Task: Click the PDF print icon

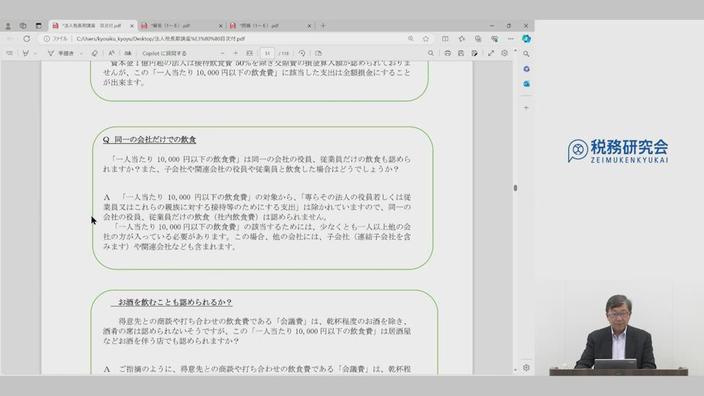Action: pyautogui.click(x=447, y=53)
